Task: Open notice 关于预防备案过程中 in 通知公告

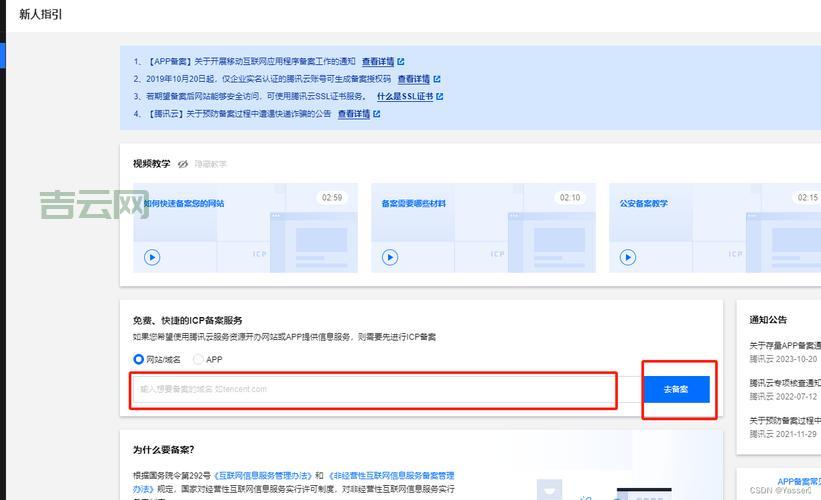Action: [x=785, y=420]
